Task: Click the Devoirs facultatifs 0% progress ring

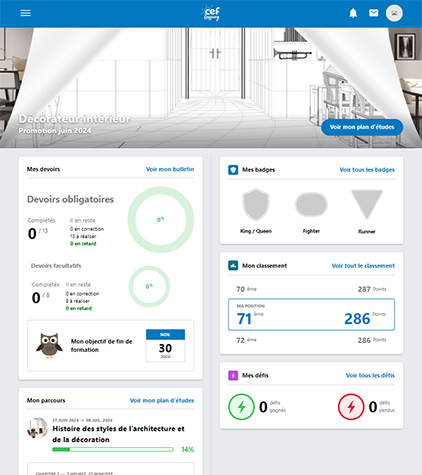Action: pyautogui.click(x=149, y=286)
